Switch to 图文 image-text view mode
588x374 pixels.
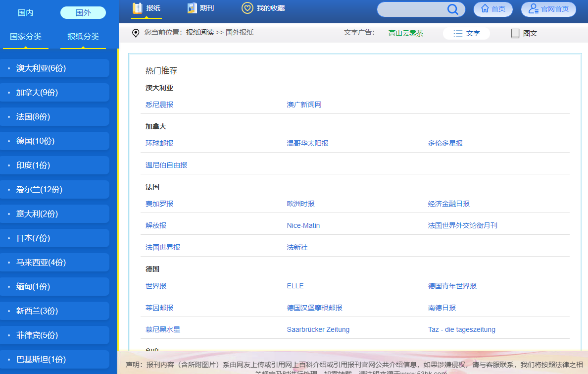pyautogui.click(x=524, y=33)
